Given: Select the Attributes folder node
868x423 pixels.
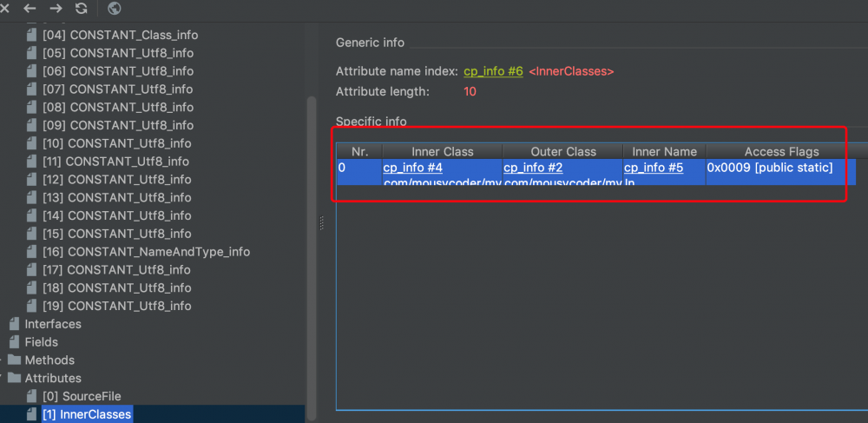Looking at the screenshot, I should 53,378.
